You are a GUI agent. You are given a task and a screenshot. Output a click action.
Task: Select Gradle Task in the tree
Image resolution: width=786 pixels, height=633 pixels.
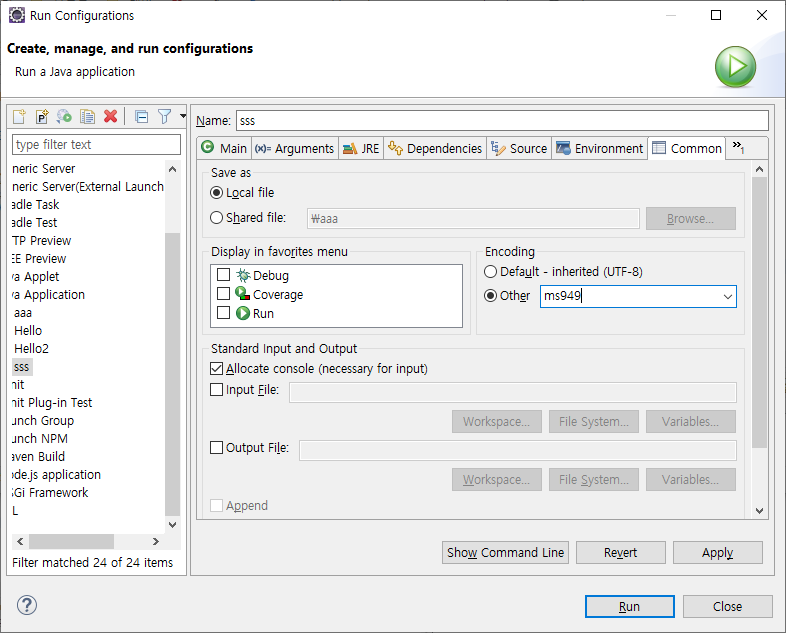[x=36, y=204]
